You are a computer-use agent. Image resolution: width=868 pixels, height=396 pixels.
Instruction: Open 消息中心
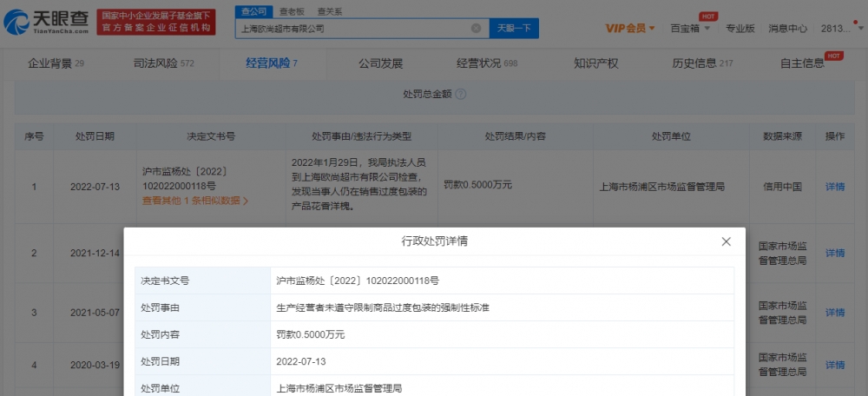(788, 29)
